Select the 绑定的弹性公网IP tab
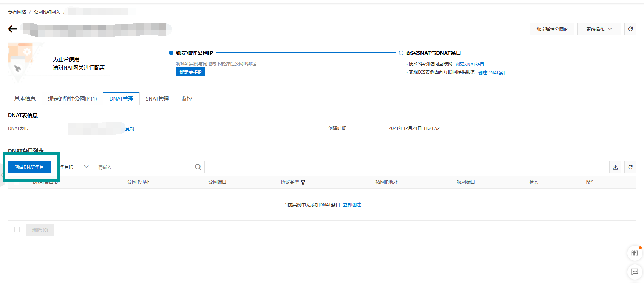 (x=72, y=99)
